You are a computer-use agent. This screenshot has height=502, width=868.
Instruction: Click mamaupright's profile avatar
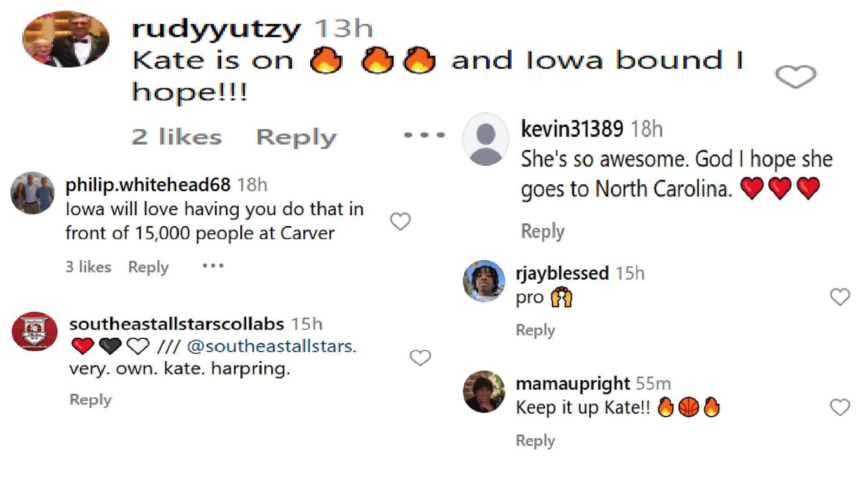click(483, 391)
